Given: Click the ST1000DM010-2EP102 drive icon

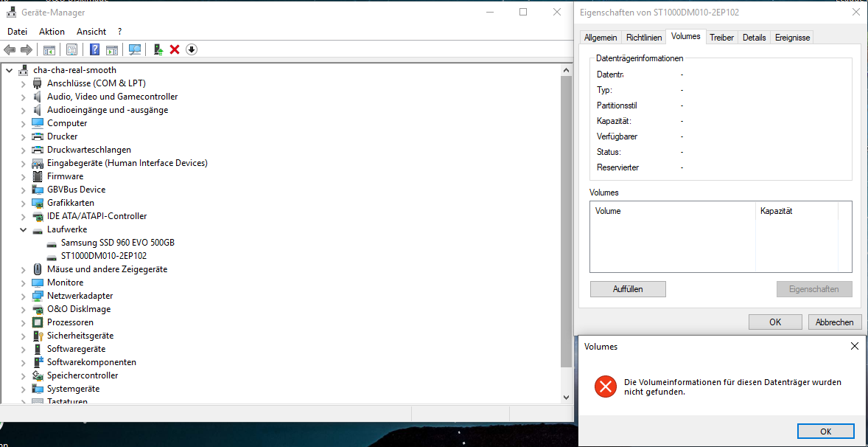Looking at the screenshot, I should [x=52, y=257].
